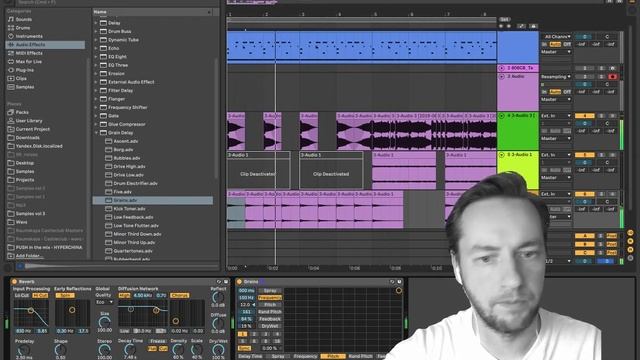
Task: Expand the Frequency Shifter folder
Action: click(96, 107)
